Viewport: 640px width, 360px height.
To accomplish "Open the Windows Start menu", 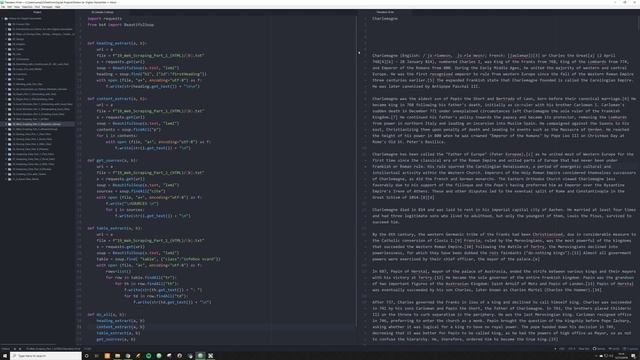I will pos(5,356).
